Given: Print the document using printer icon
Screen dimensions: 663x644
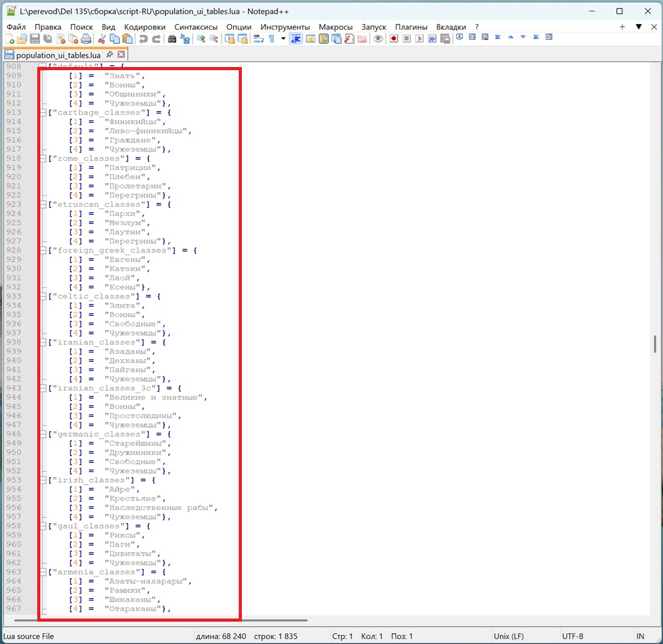Looking at the screenshot, I should tap(86, 39).
